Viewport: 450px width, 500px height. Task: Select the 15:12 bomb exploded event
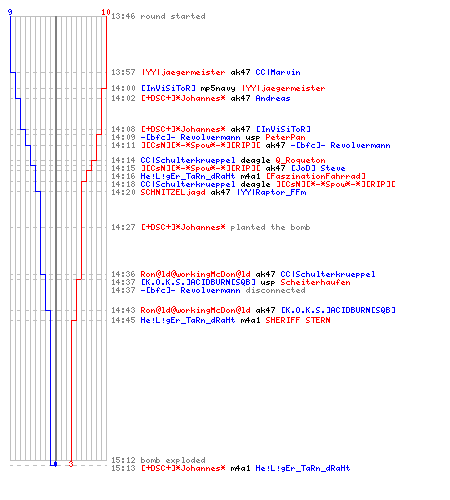(158, 460)
